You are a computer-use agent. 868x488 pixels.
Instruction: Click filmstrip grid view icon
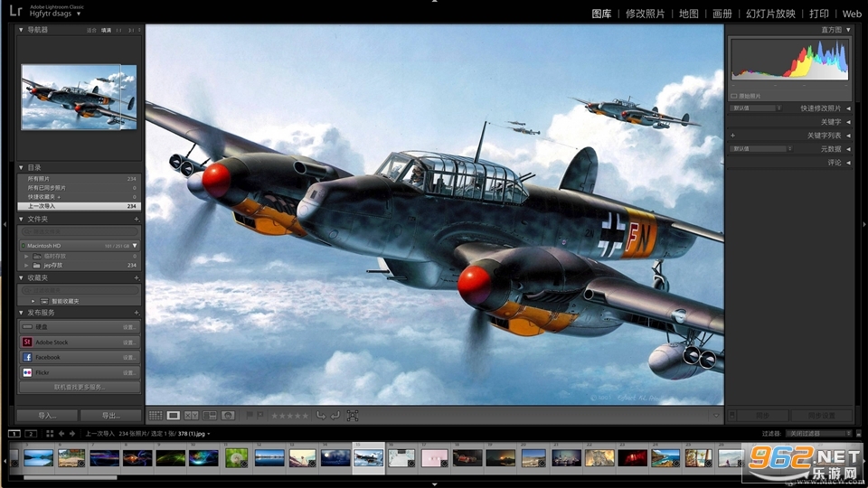(50, 434)
